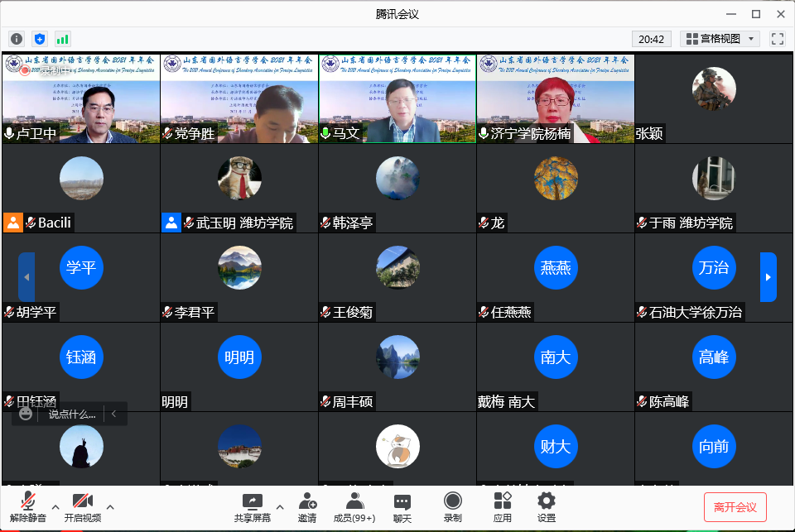The height and width of the screenshot is (532, 795).
Task: Open the meeting info icon
Action: tap(17, 39)
